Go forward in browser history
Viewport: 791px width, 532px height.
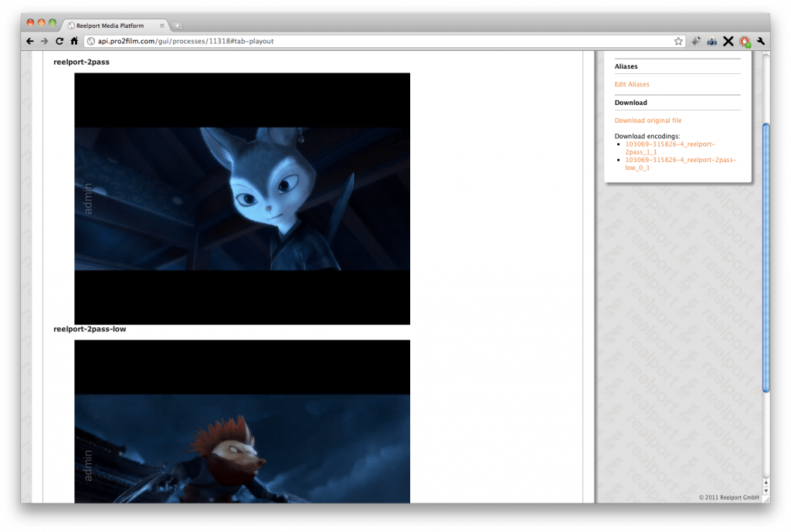(44, 42)
